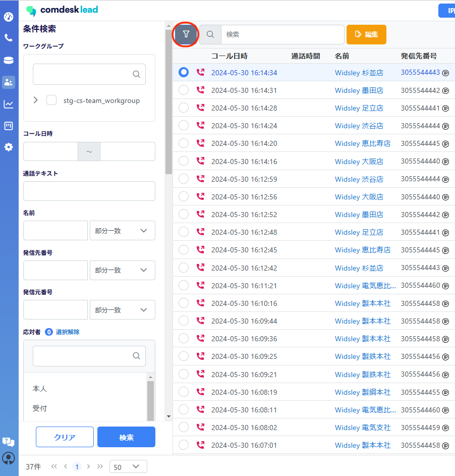
Task: Click the 検索 search button
Action: 126,437
